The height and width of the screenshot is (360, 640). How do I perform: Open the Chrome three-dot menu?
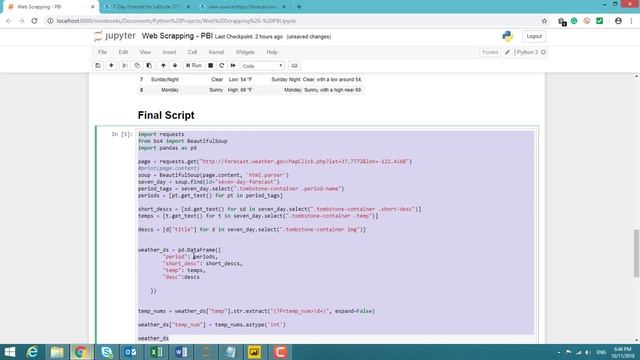coord(631,21)
